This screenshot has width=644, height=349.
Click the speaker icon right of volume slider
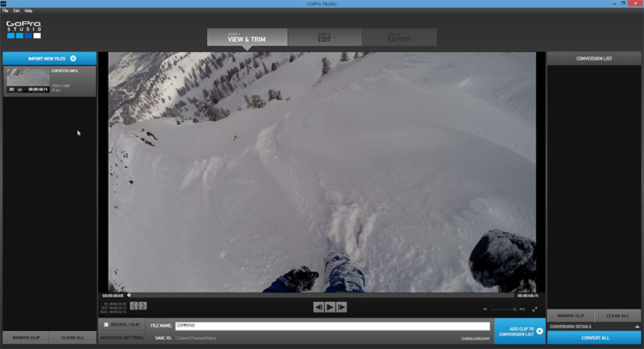(522, 309)
